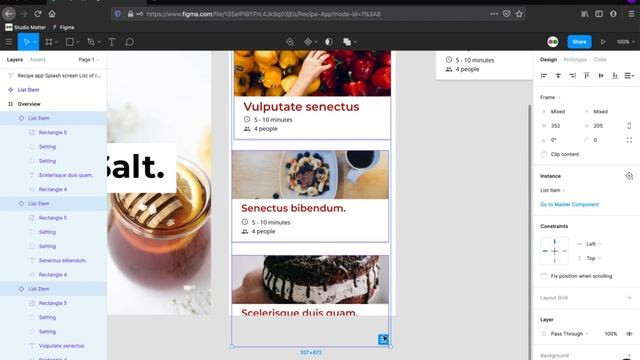
Task: Open the distribute spacing dropdown
Action: pyautogui.click(x=629, y=76)
